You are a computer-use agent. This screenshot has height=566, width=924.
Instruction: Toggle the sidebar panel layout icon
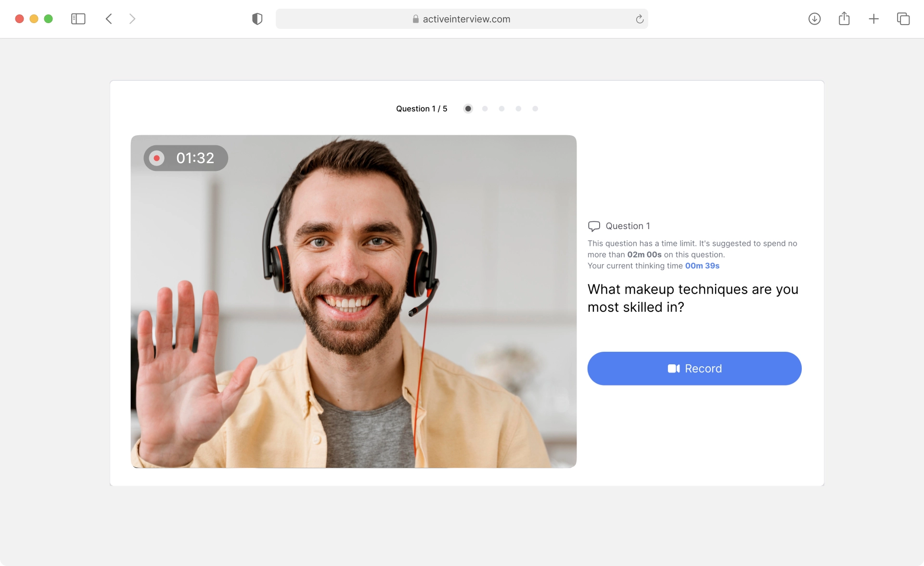[78, 18]
